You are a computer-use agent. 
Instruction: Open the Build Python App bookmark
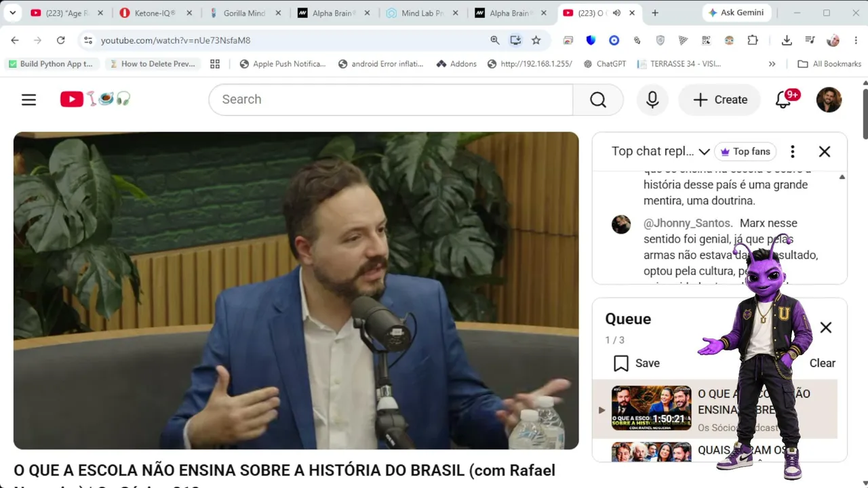click(x=52, y=64)
